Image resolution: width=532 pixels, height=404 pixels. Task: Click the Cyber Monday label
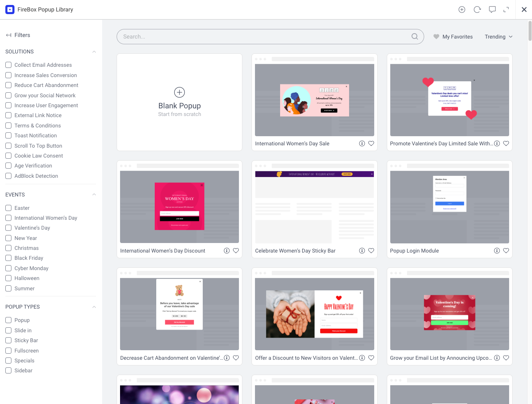(31, 268)
